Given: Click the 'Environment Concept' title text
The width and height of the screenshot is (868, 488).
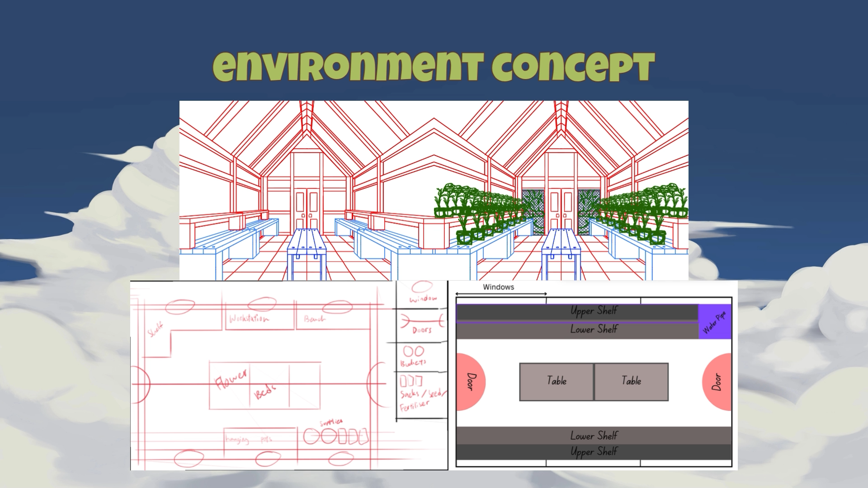Looking at the screenshot, I should tap(434, 66).
